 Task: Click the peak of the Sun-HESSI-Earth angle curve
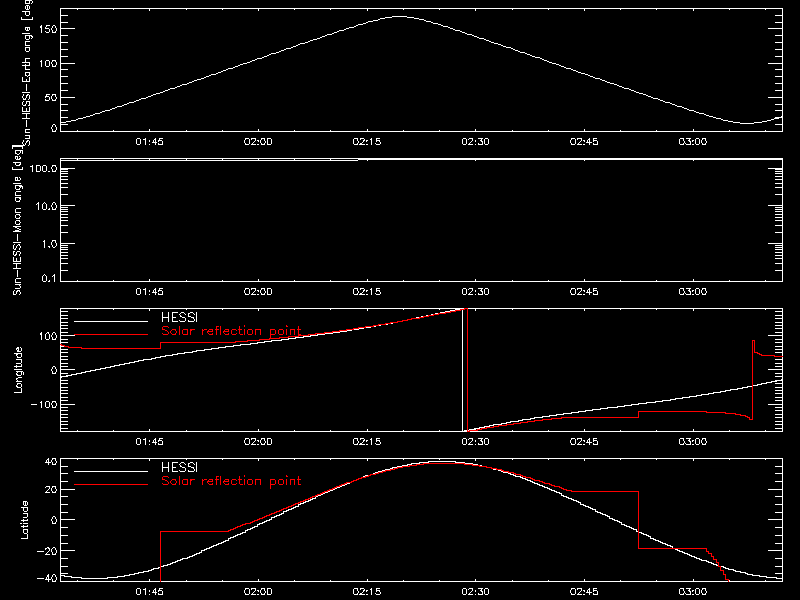point(398,17)
